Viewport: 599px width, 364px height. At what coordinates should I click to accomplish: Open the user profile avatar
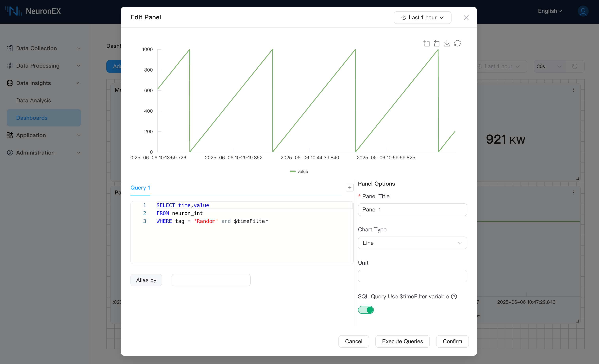click(x=583, y=11)
